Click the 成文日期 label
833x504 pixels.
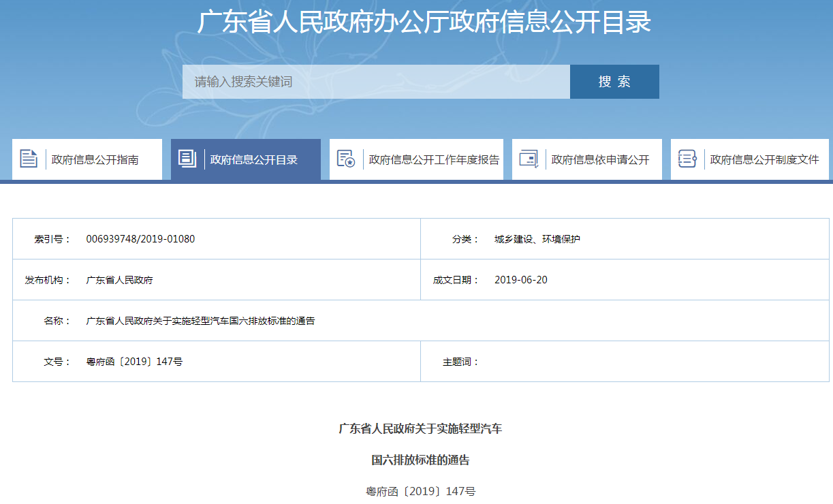coord(456,280)
